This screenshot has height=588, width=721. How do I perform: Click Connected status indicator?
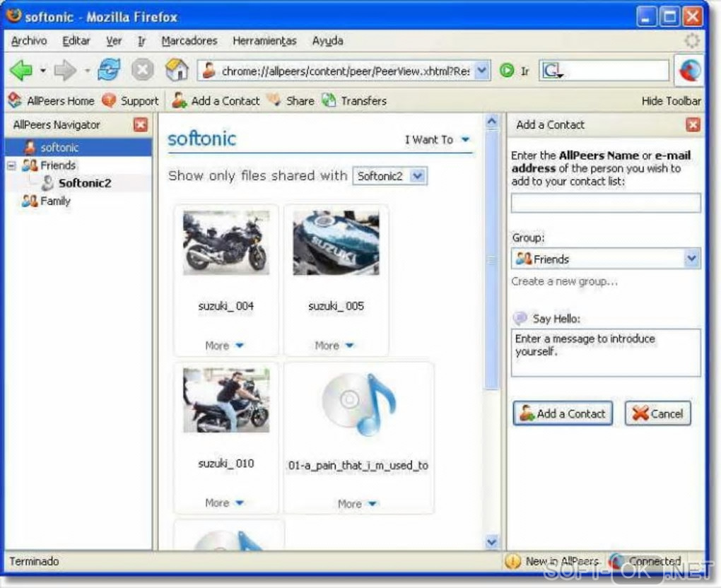[645, 561]
